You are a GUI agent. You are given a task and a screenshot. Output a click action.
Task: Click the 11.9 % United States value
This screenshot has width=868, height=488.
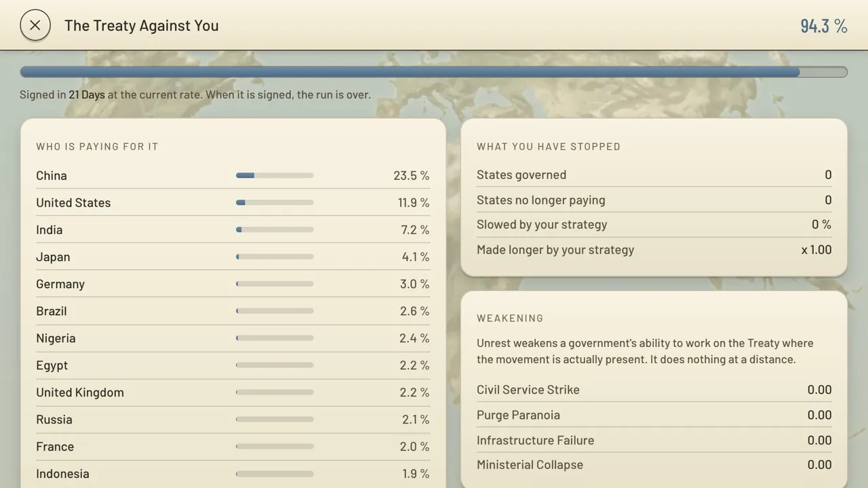click(414, 203)
